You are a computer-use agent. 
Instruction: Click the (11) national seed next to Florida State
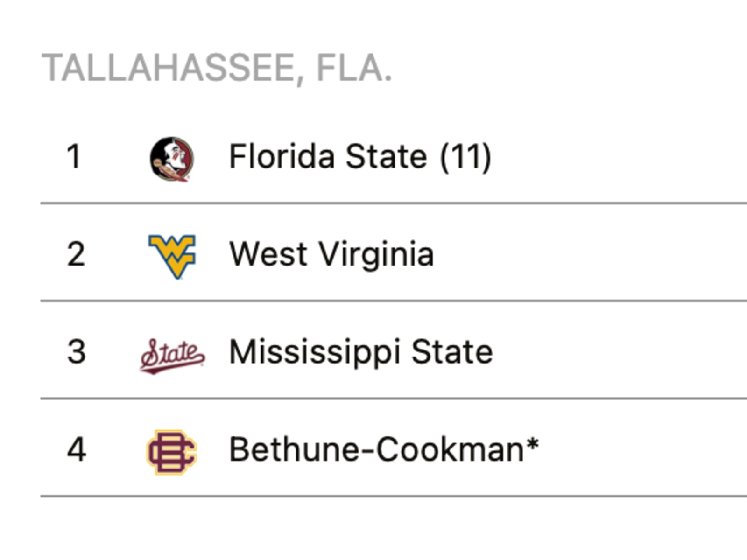pyautogui.click(x=465, y=157)
